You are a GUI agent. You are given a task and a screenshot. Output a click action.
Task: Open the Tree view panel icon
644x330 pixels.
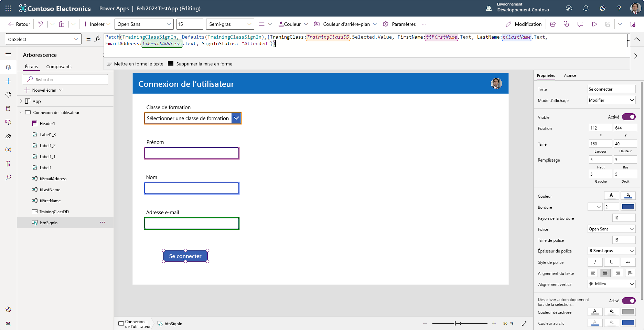pyautogui.click(x=8, y=67)
